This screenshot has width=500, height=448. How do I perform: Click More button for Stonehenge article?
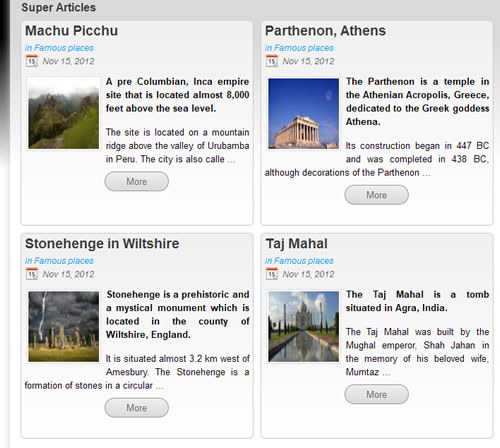click(137, 408)
